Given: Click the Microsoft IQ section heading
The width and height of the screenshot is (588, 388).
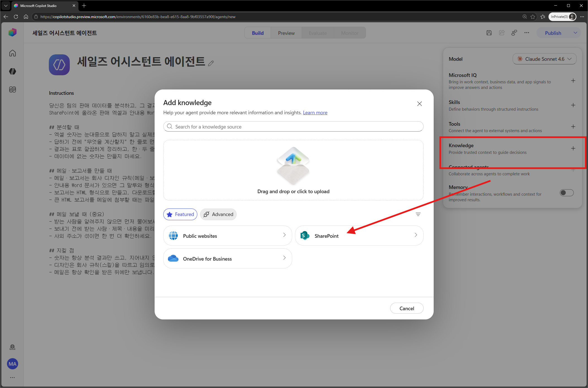Looking at the screenshot, I should [463, 75].
